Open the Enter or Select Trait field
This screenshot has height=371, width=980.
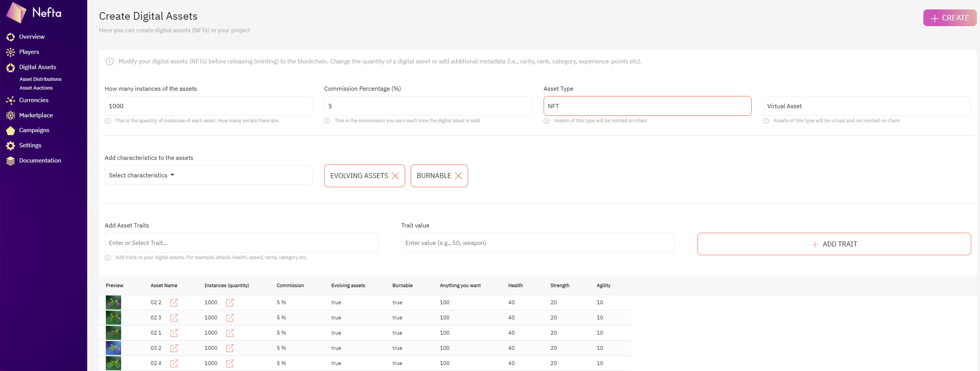241,243
